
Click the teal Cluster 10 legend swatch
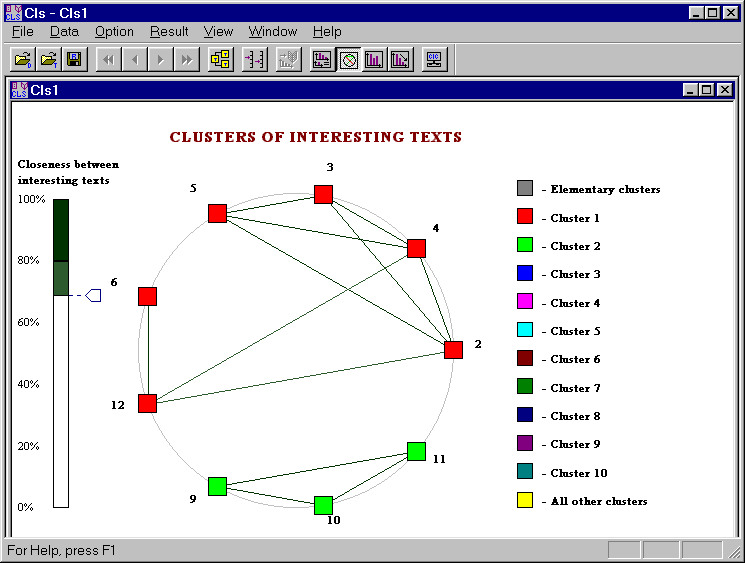click(x=525, y=471)
